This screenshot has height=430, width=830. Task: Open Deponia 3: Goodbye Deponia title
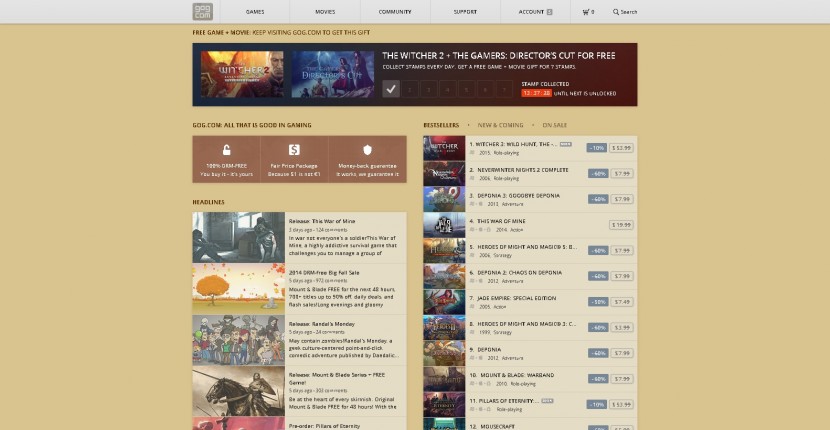pos(518,195)
